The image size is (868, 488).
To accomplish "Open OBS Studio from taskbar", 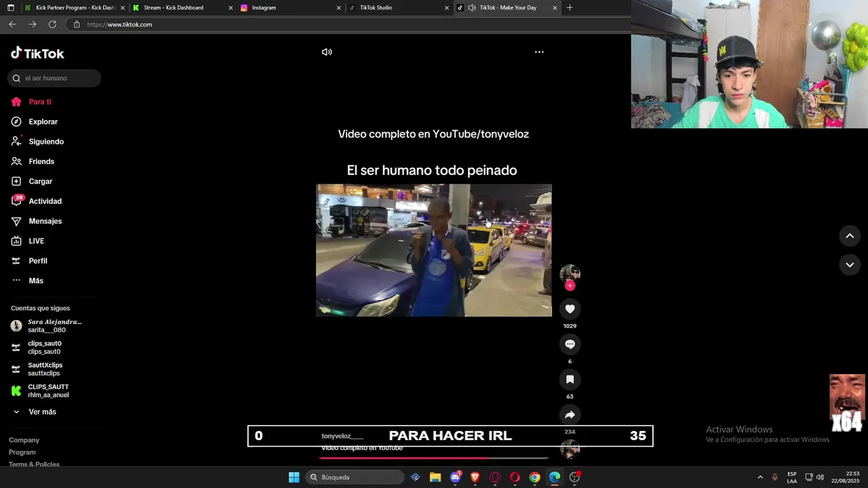I will click(575, 477).
